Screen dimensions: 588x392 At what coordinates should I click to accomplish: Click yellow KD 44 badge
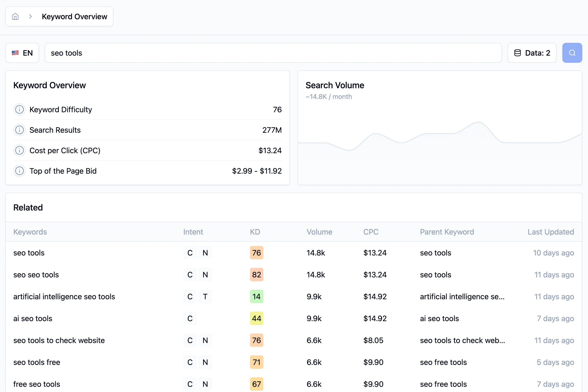tap(257, 318)
